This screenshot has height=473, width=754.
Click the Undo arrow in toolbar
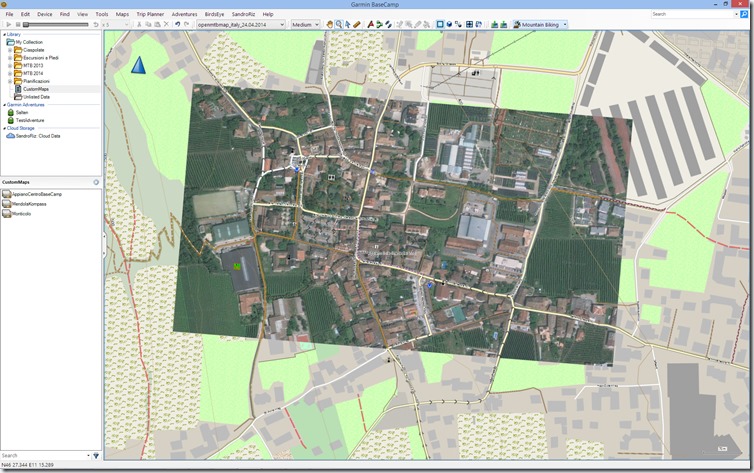(x=177, y=25)
